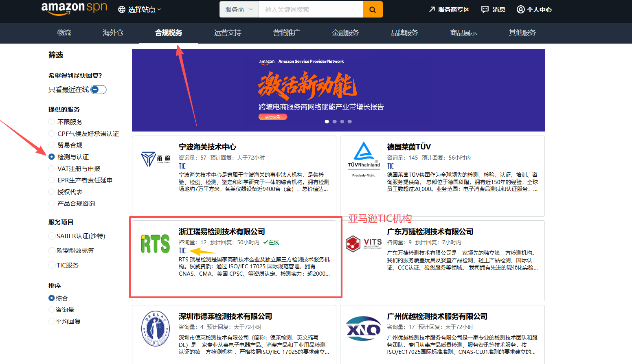
Task: Click the VITS company logo
Action: pos(364,244)
